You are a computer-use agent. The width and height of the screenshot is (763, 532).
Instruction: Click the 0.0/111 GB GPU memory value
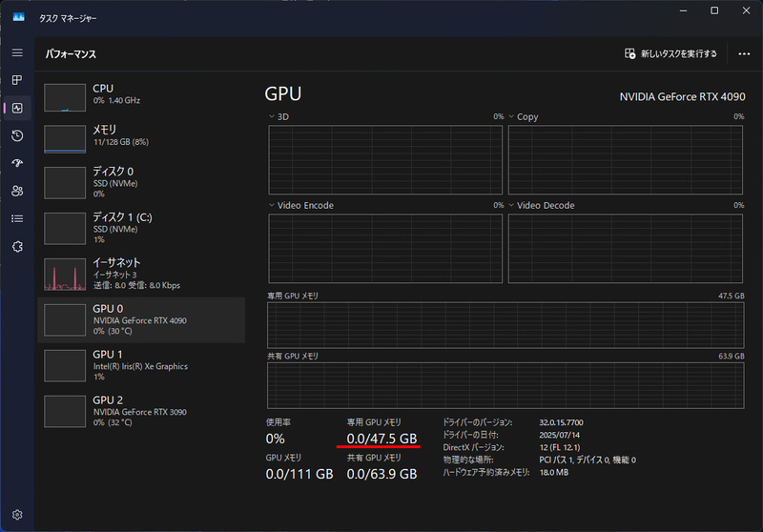click(x=299, y=474)
